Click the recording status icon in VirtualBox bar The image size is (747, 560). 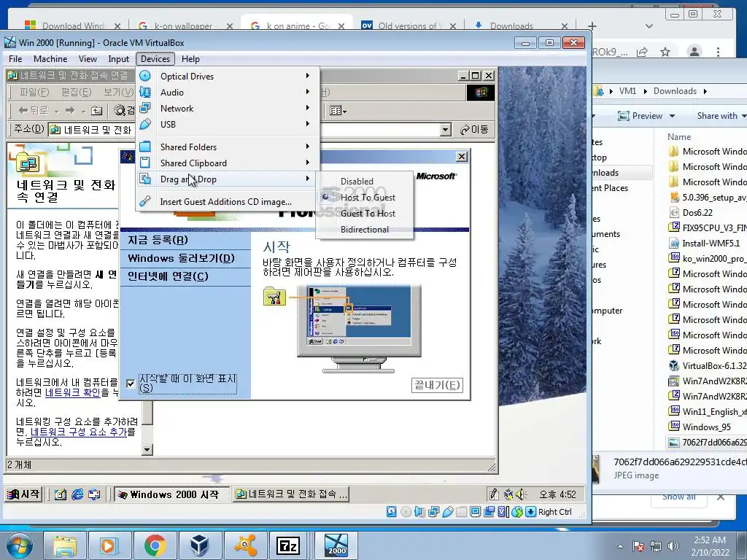489,512
